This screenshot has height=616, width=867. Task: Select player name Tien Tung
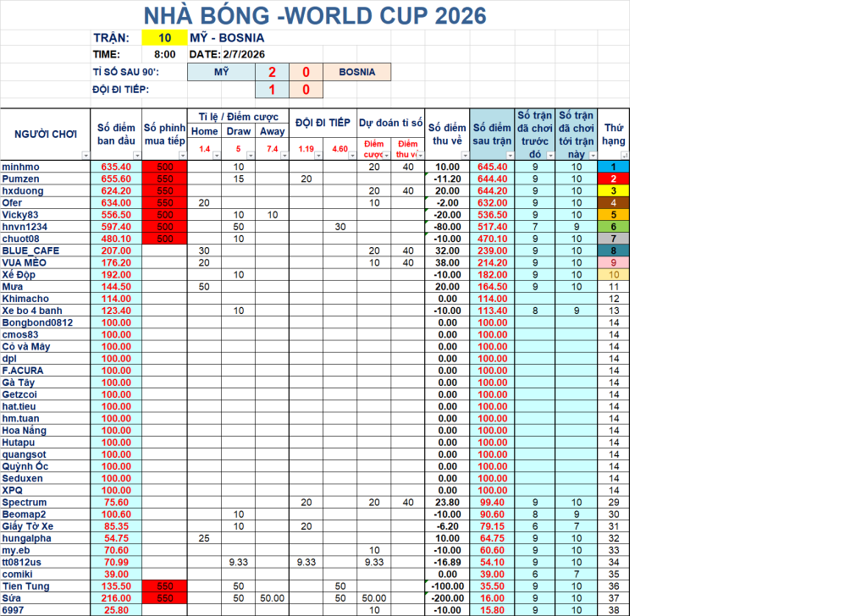(x=25, y=586)
